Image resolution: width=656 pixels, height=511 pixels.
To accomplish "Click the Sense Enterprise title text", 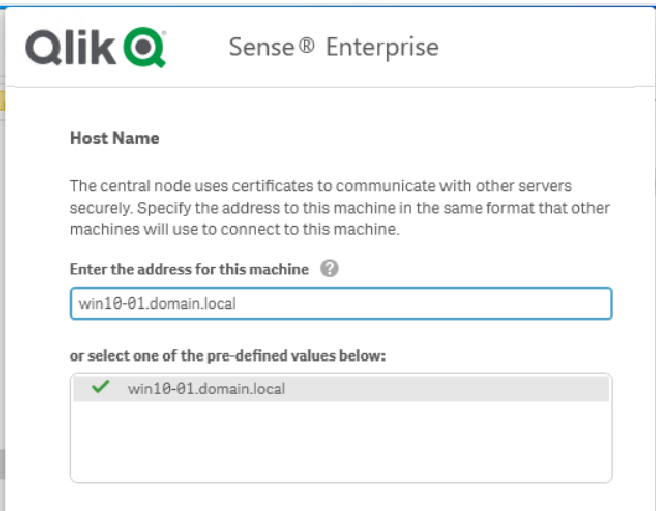I will [x=333, y=47].
